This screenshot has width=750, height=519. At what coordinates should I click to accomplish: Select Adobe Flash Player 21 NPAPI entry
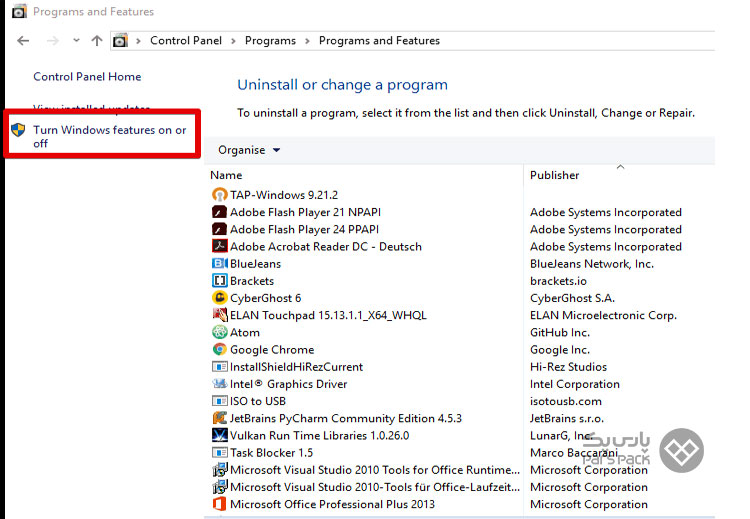pyautogui.click(x=305, y=212)
